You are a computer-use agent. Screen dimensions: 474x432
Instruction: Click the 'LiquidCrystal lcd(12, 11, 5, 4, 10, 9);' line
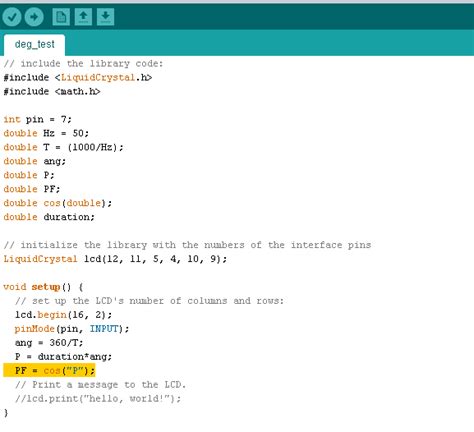coord(115,259)
